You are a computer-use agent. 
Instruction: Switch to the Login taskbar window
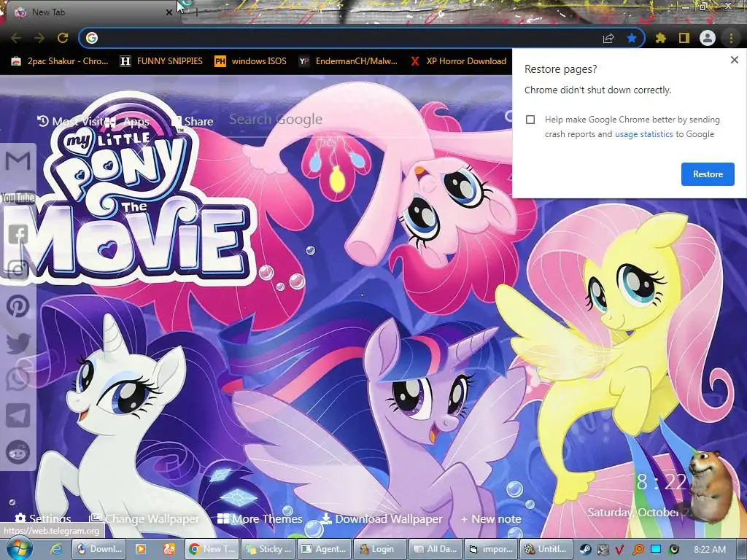tap(379, 549)
